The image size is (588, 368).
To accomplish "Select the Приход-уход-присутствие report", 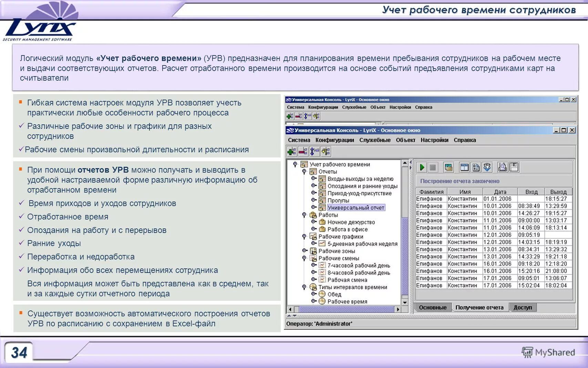I will pyautogui.click(x=359, y=193).
